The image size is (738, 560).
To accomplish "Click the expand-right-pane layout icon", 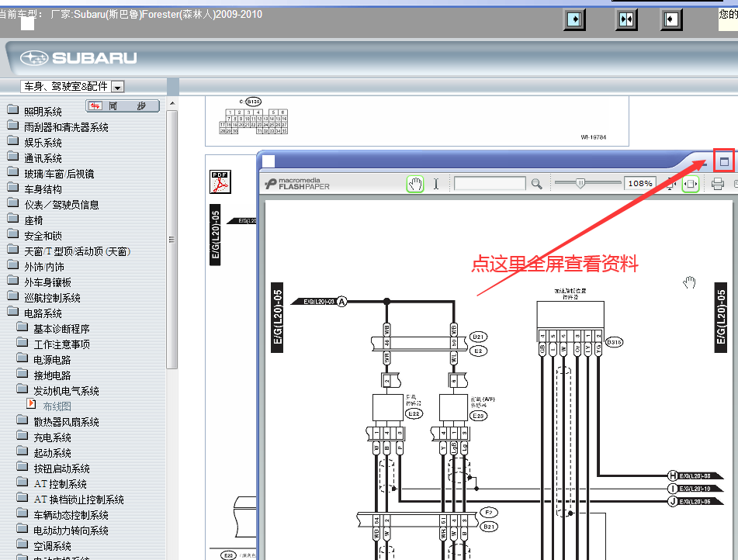I will 671,19.
